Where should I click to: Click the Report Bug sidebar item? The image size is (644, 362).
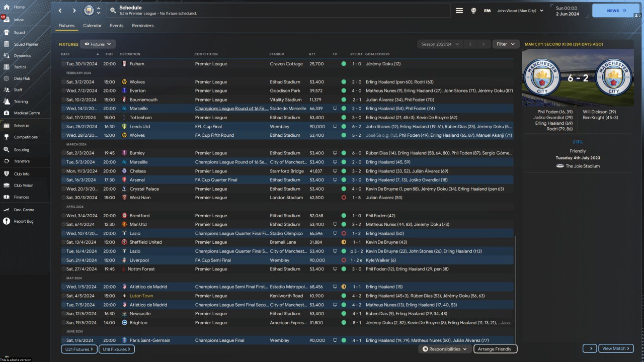24,221
